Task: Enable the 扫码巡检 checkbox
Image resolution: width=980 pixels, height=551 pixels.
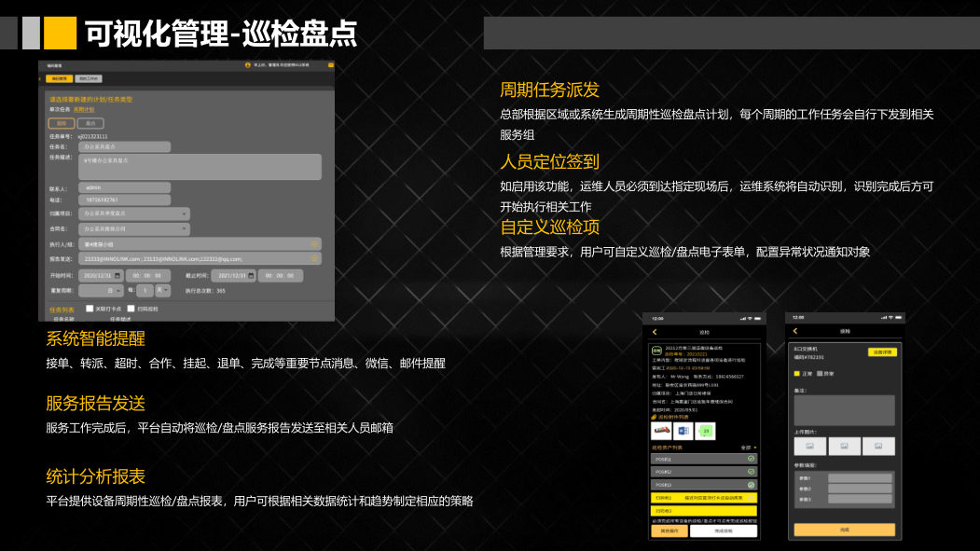Action: (x=130, y=307)
